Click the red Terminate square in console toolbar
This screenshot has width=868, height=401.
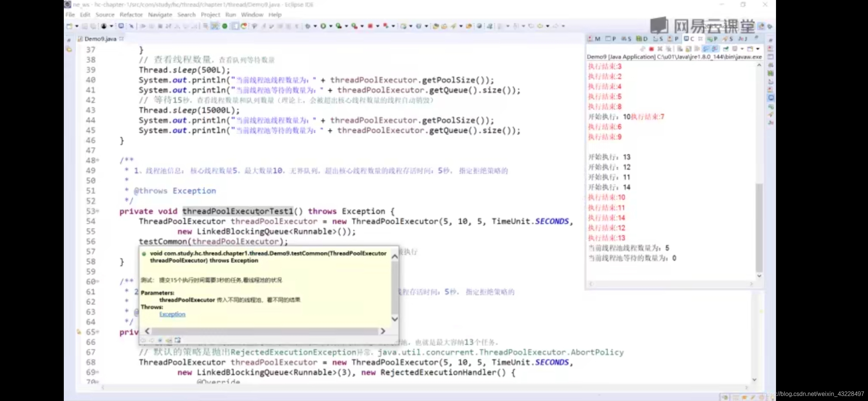[x=651, y=49]
